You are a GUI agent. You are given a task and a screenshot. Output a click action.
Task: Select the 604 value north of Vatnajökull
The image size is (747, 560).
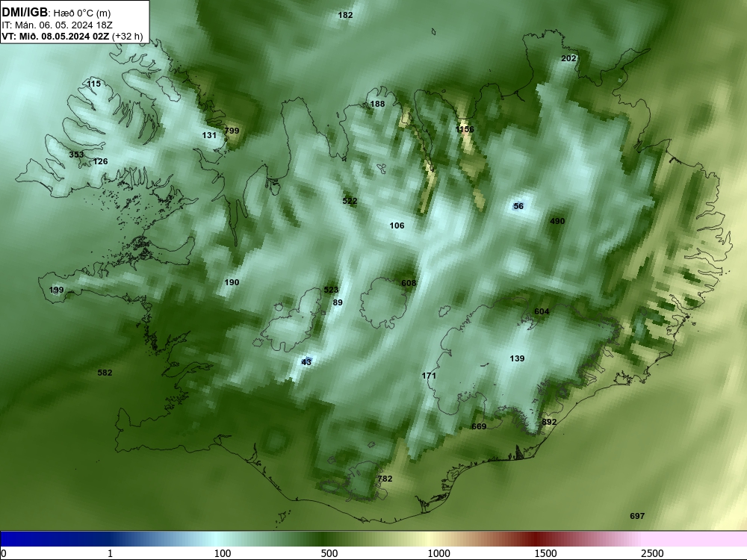click(542, 312)
